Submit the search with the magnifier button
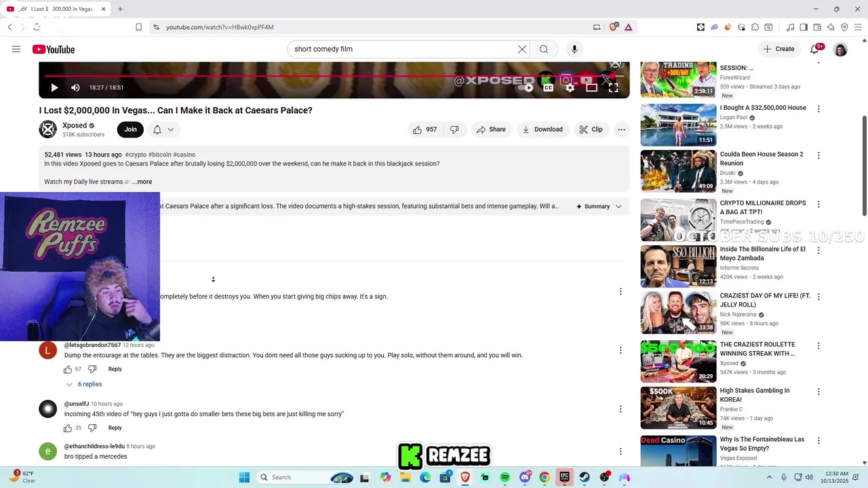 544,49
